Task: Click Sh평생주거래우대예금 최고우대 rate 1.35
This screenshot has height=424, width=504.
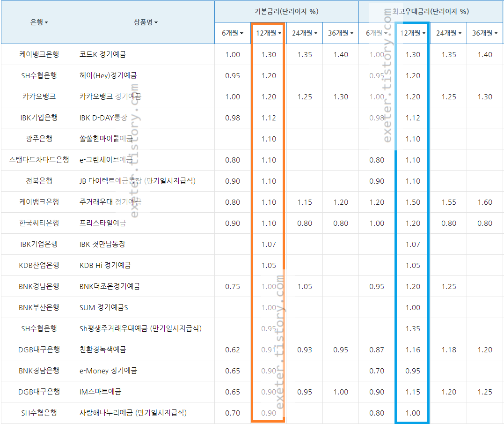Action: click(413, 329)
